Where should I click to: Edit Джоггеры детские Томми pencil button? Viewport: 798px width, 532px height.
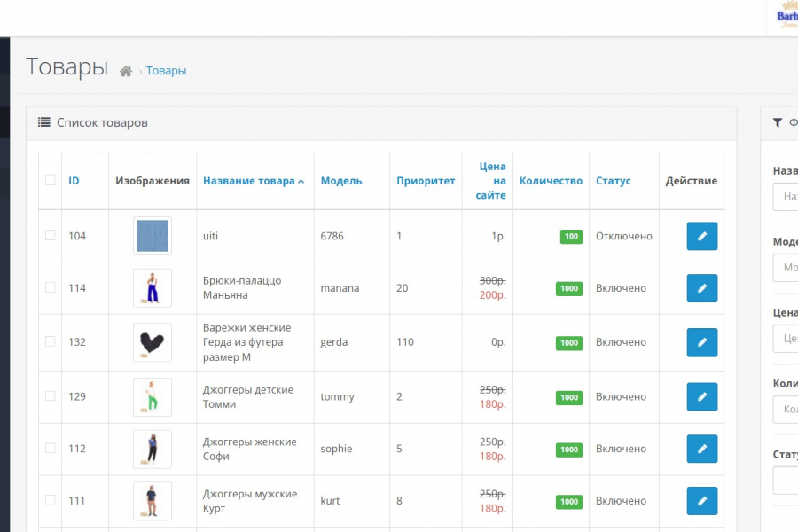(x=702, y=397)
